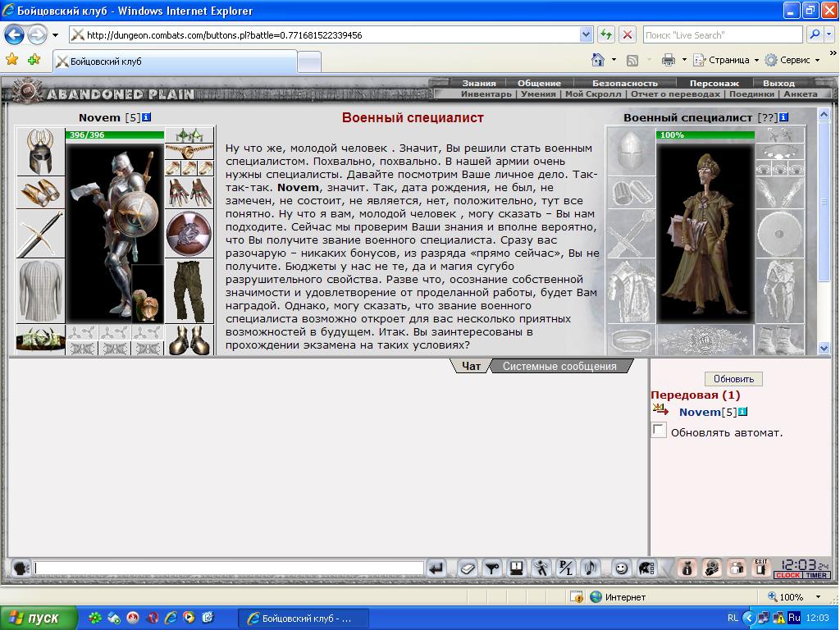Image resolution: width=840 pixels, height=630 pixels.
Task: Open the Анкета link
Action: coord(801,94)
